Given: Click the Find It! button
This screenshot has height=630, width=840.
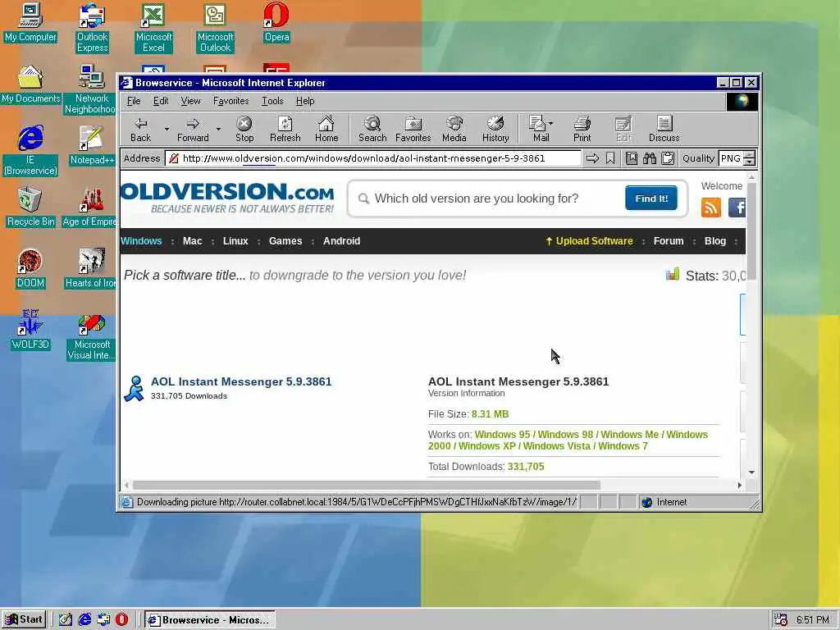Looking at the screenshot, I should (x=651, y=199).
